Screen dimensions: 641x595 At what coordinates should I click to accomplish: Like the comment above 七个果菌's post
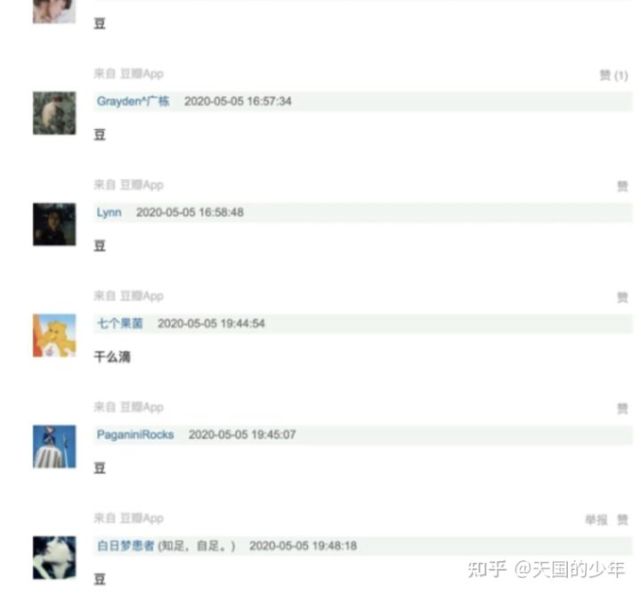(622, 298)
